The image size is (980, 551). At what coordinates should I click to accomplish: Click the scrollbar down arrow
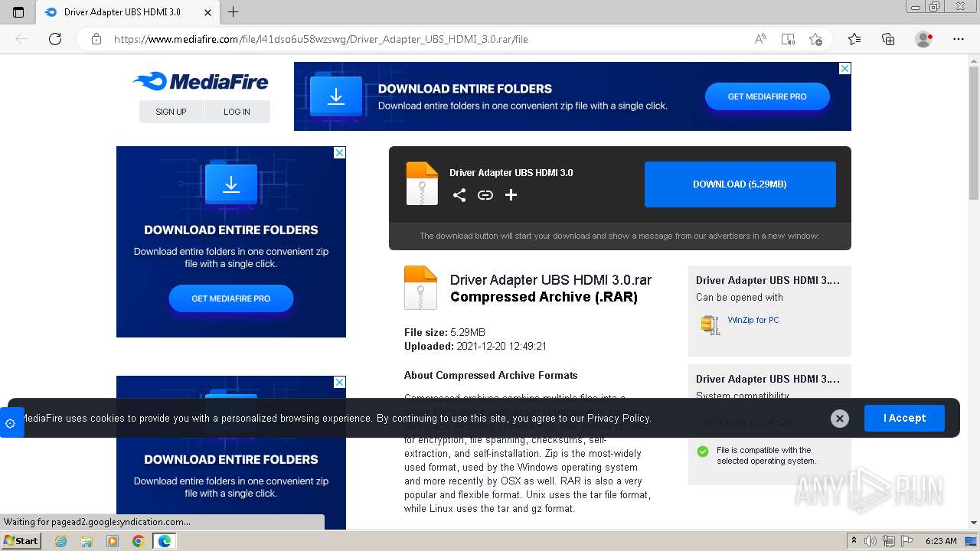pyautogui.click(x=974, y=523)
